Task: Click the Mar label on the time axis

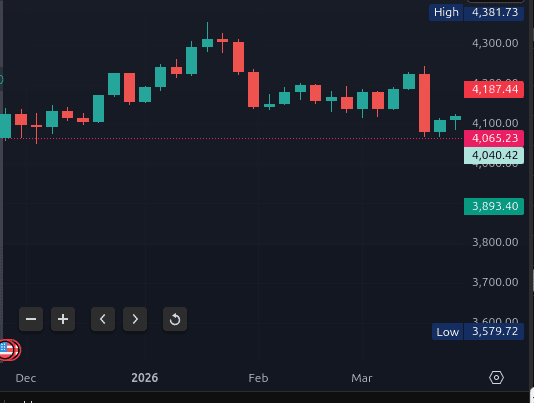Action: tap(362, 378)
